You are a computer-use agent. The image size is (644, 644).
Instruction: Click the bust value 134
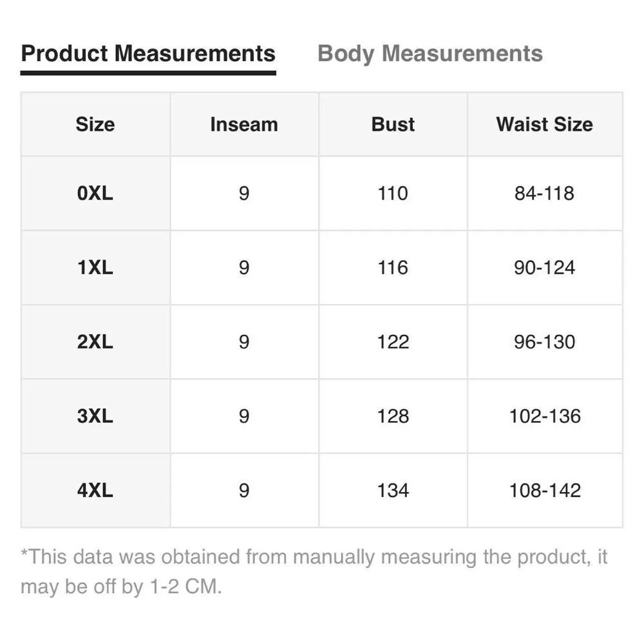393,491
